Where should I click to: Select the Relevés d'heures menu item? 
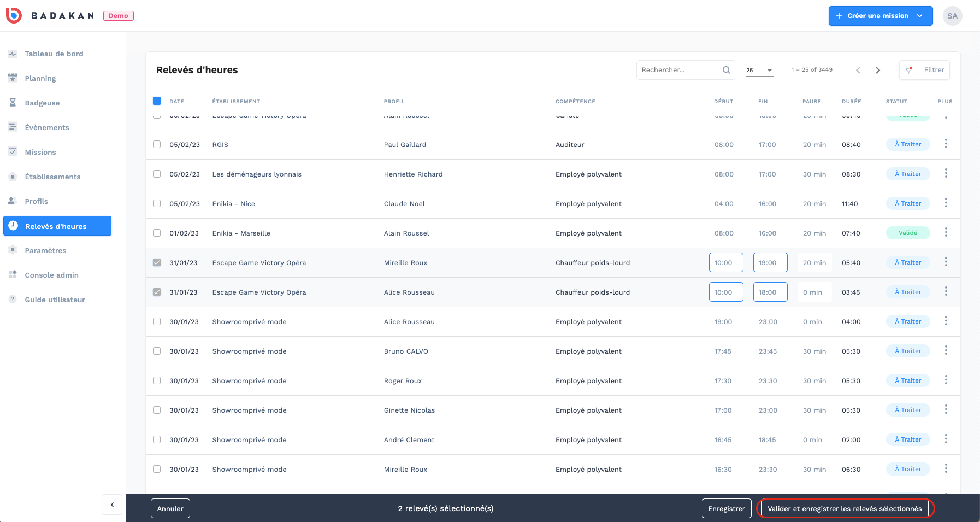click(x=57, y=226)
